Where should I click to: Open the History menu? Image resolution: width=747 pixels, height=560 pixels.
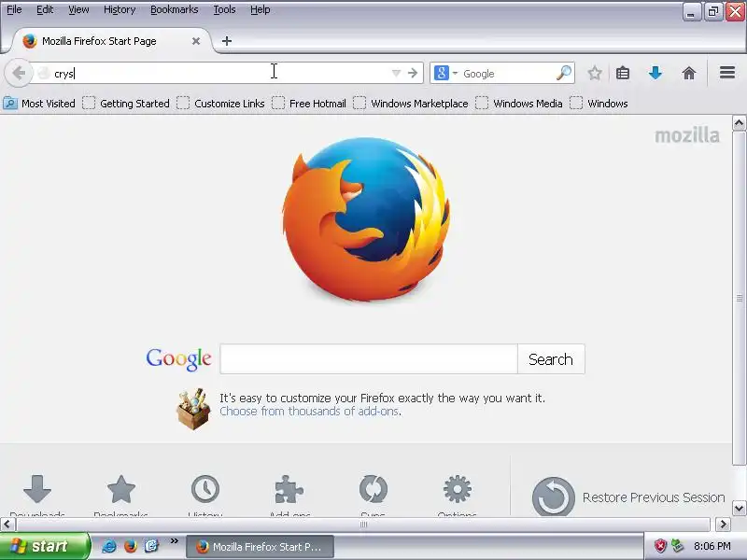pyautogui.click(x=120, y=9)
